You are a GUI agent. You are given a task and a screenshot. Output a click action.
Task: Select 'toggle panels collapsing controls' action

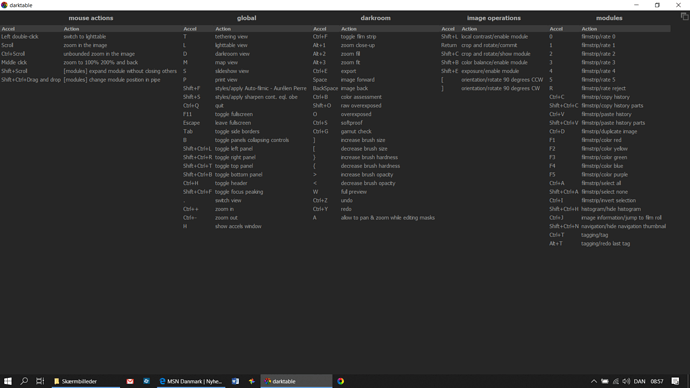(x=252, y=140)
